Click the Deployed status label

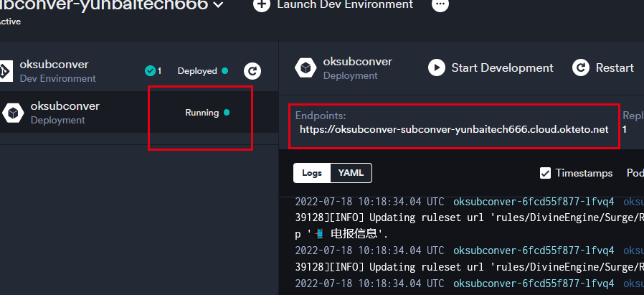197,71
